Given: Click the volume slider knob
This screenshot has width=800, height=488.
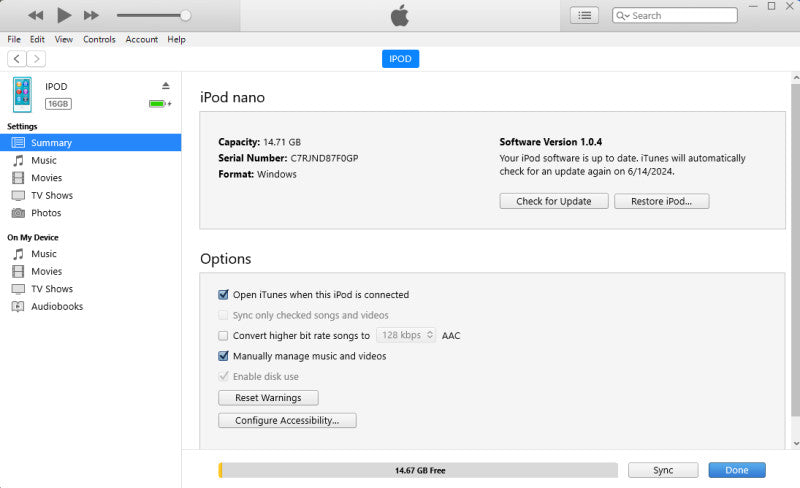Looking at the screenshot, I should coord(186,15).
